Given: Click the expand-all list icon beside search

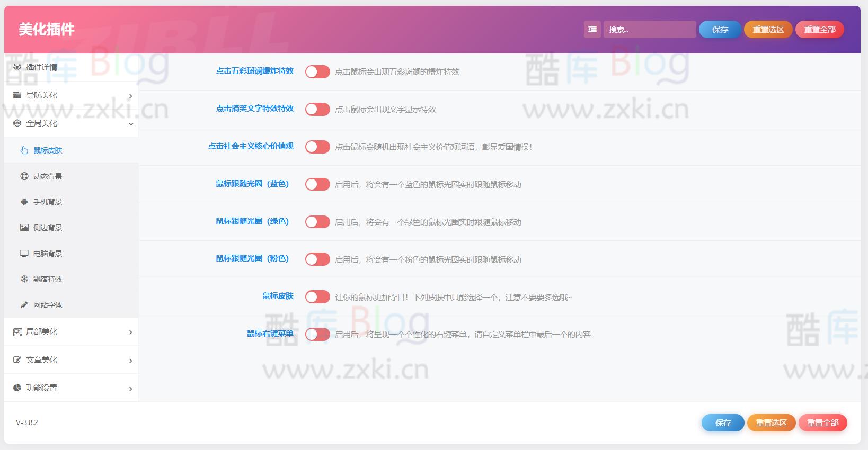Looking at the screenshot, I should pos(592,30).
